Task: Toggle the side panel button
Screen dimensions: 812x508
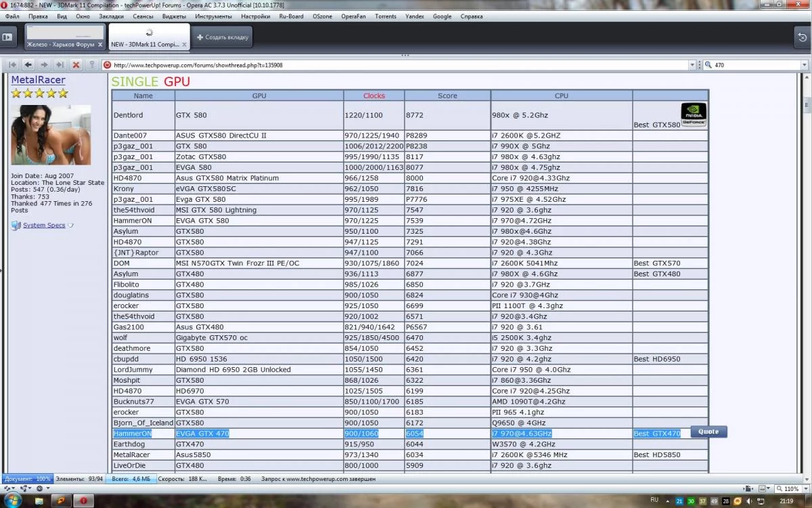Action: point(8,37)
